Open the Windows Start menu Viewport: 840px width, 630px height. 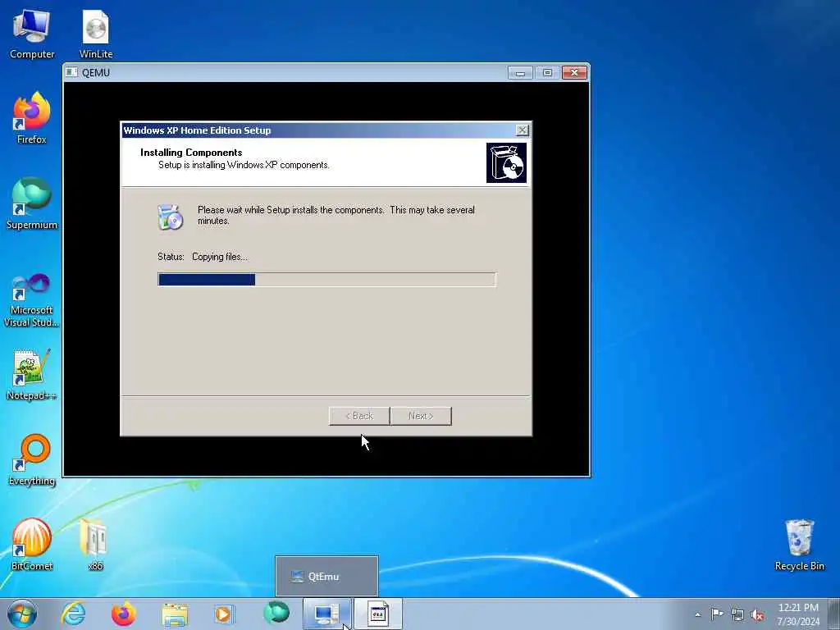point(22,614)
